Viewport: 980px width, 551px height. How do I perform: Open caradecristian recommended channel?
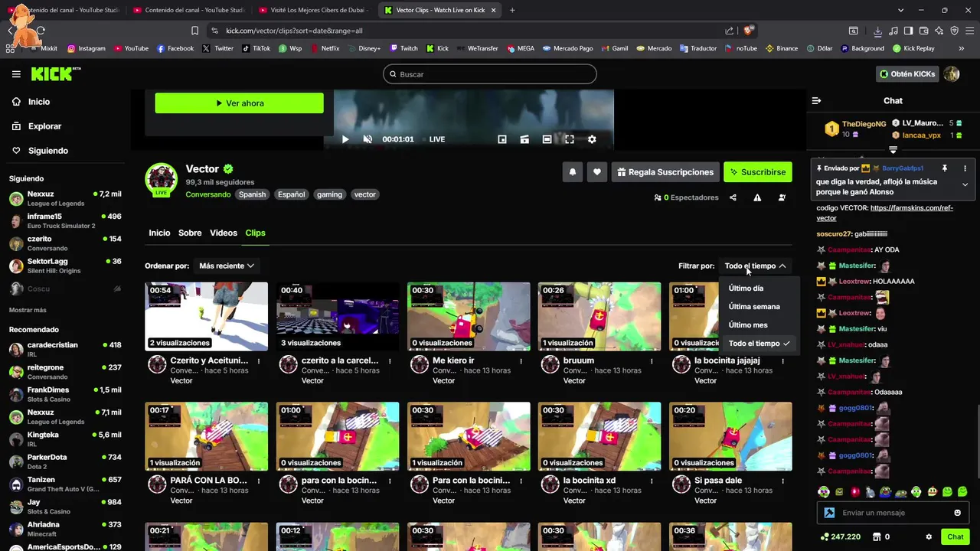pos(65,349)
